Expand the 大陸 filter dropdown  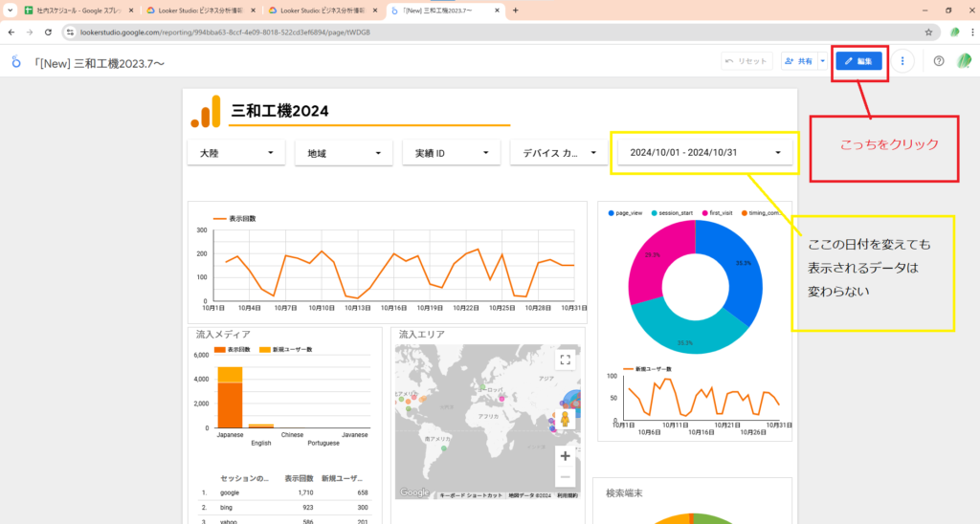(x=236, y=153)
